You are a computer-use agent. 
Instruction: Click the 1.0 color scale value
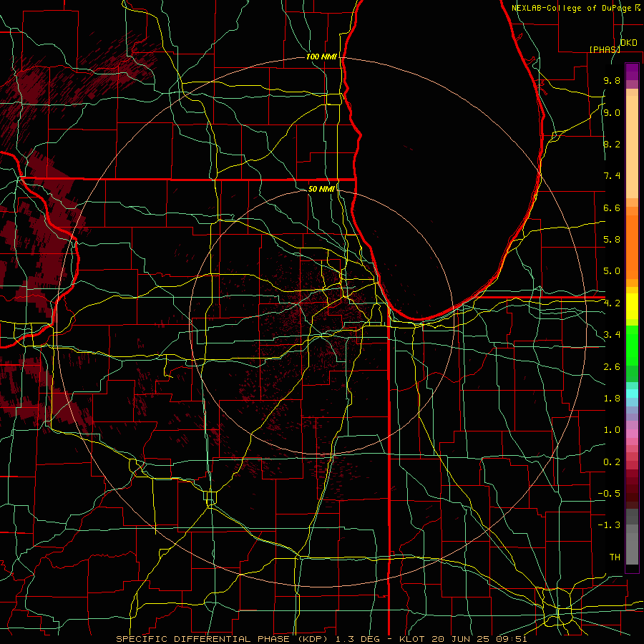click(x=612, y=430)
